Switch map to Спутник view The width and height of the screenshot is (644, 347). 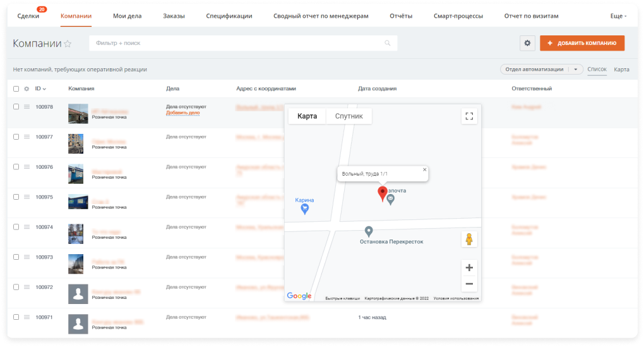[x=349, y=116]
